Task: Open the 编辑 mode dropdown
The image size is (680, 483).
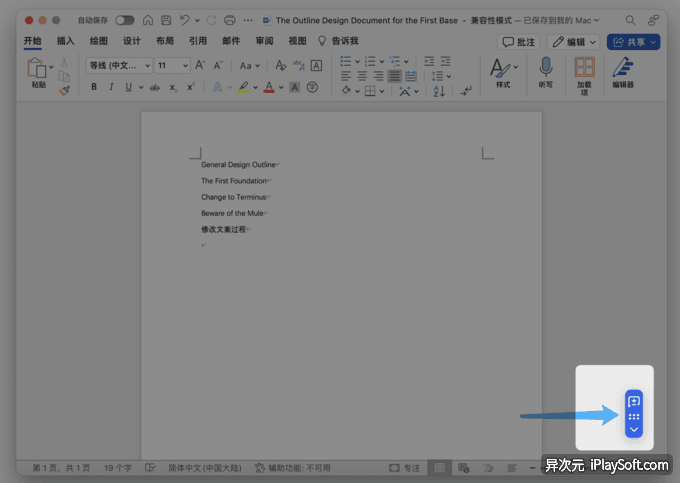Action: click(573, 42)
